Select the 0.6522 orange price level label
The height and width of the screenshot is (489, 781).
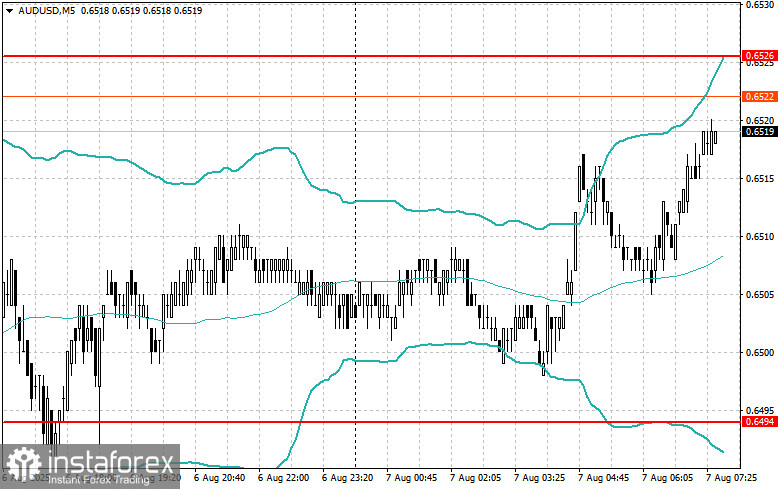pos(760,96)
